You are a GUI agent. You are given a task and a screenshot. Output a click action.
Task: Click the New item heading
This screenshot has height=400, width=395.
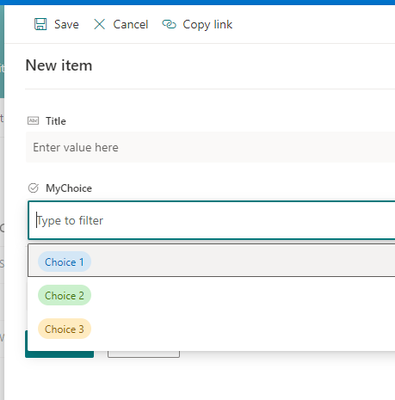[59, 65]
